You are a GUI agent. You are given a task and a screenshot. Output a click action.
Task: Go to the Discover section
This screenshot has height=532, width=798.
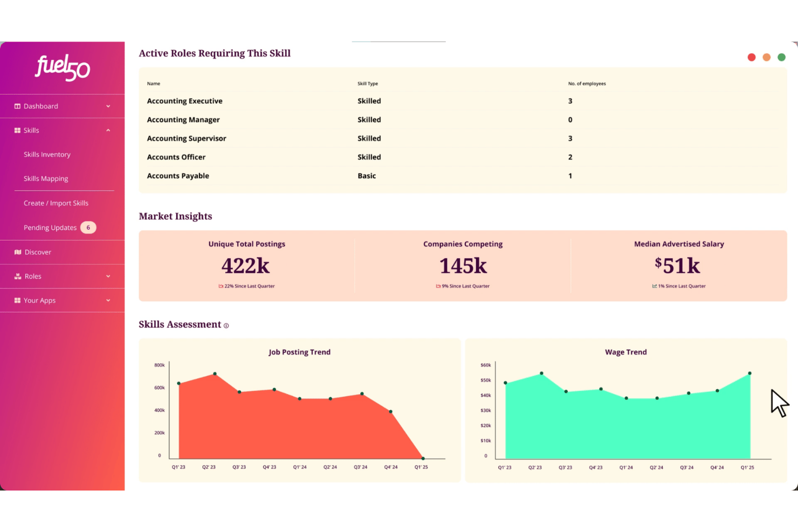point(38,252)
